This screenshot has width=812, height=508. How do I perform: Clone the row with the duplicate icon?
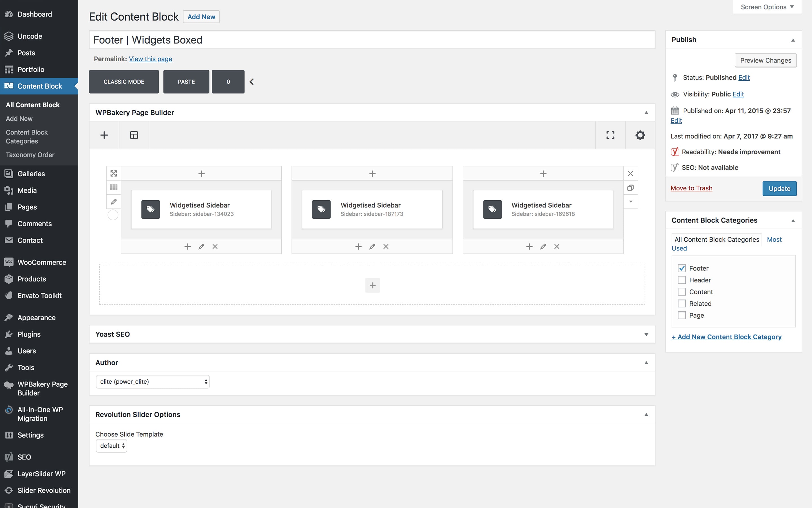(630, 188)
